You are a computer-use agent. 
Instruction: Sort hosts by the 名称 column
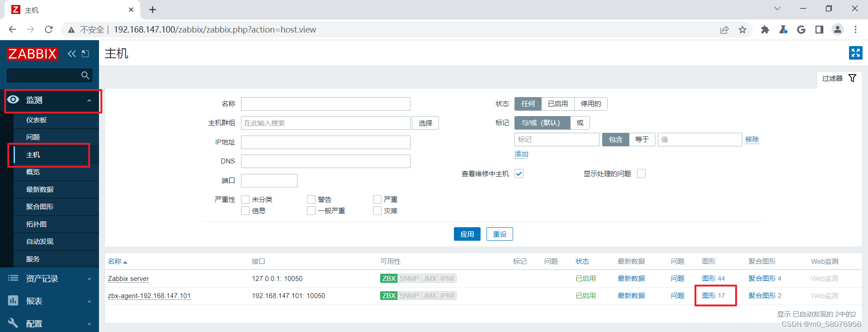[118, 262]
